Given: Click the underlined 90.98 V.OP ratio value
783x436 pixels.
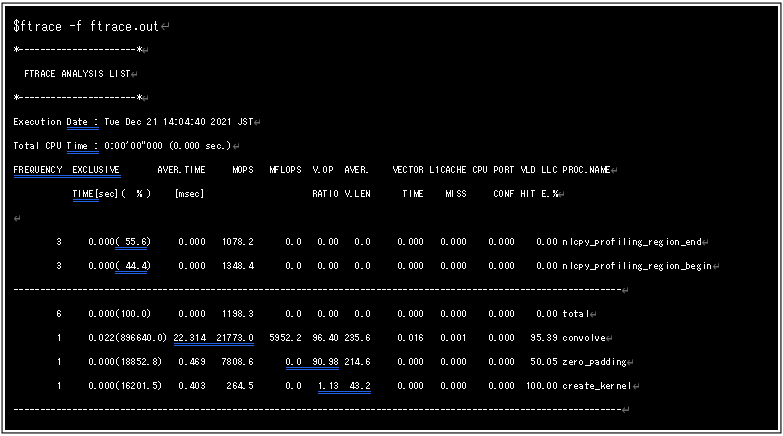Looking at the screenshot, I should tap(325, 362).
